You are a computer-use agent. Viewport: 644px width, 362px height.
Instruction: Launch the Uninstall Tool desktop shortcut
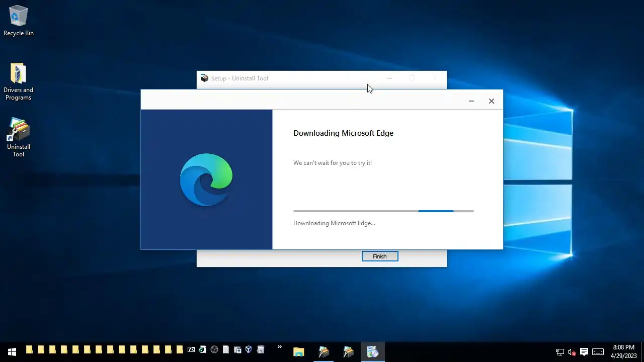[18, 138]
